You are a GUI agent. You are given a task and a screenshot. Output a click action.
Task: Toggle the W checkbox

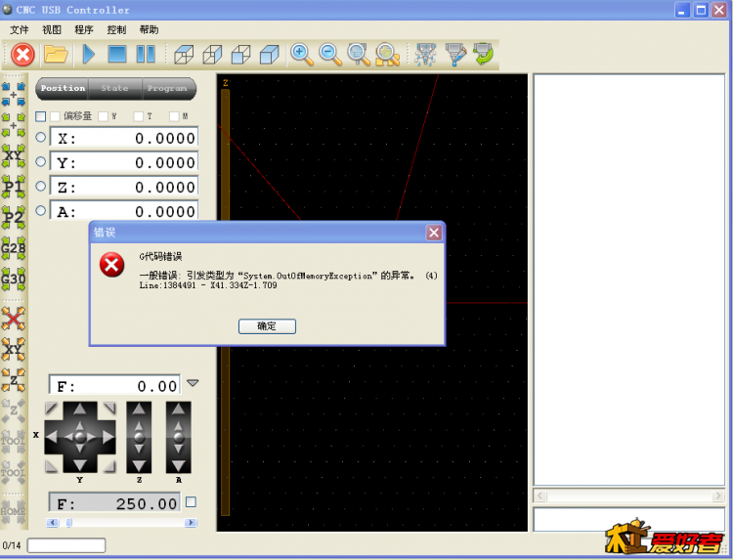[x=103, y=116]
